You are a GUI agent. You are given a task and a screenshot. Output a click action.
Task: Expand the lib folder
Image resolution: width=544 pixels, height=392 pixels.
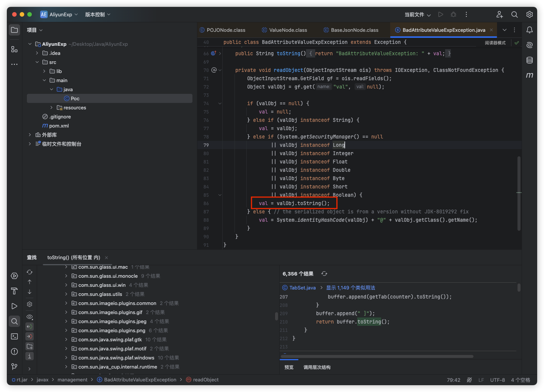point(44,71)
